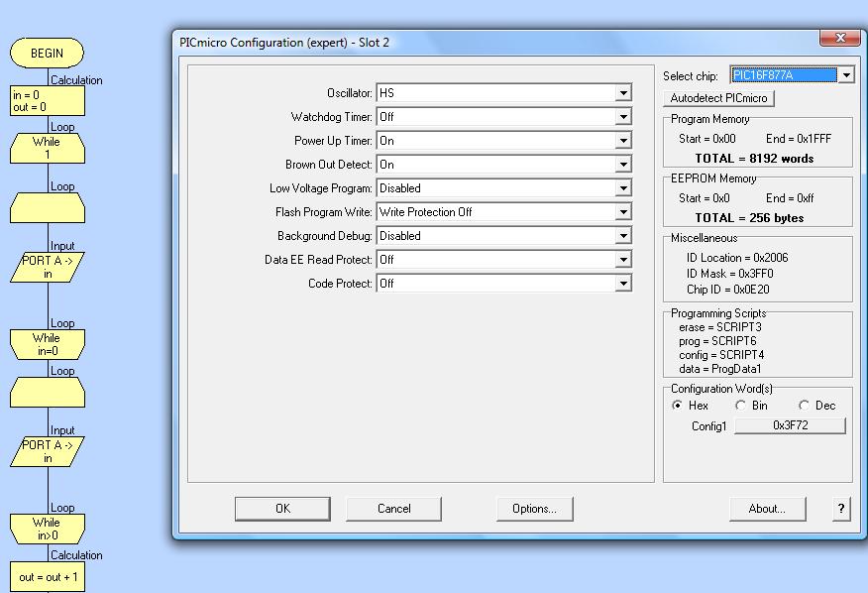Viewport: 868px width, 593px height.
Task: Select the 'While in>0' loop block
Action: [x=48, y=530]
